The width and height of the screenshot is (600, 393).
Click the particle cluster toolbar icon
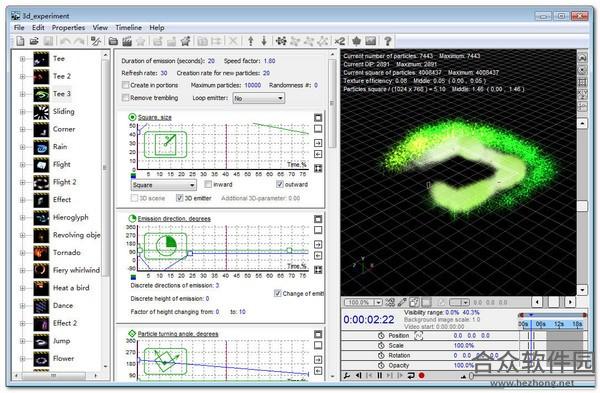(x=281, y=41)
